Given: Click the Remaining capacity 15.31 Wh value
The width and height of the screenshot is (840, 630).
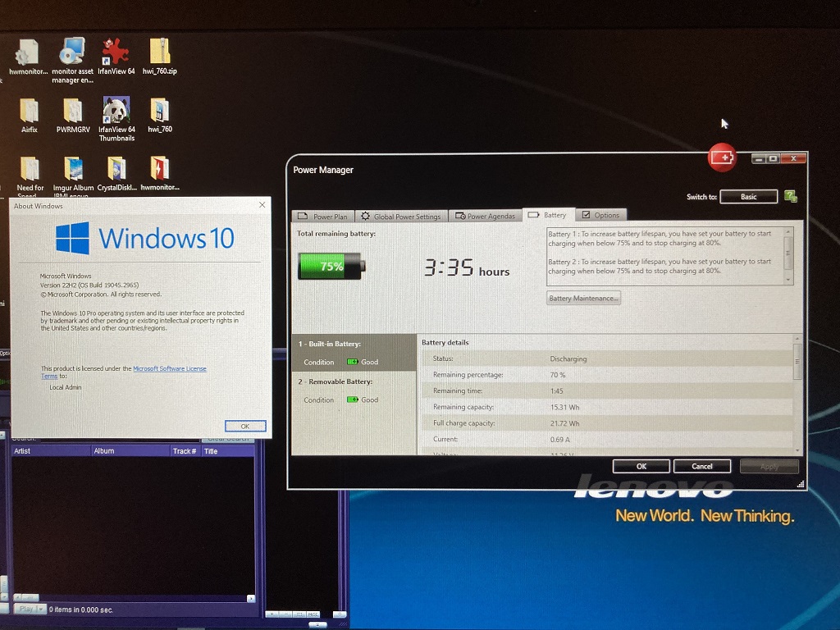Looking at the screenshot, I should (564, 407).
